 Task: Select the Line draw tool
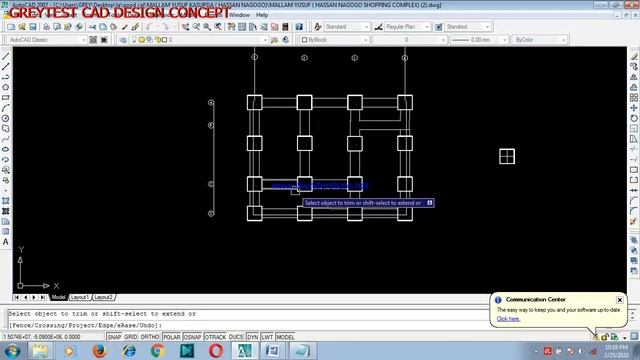pos(6,56)
